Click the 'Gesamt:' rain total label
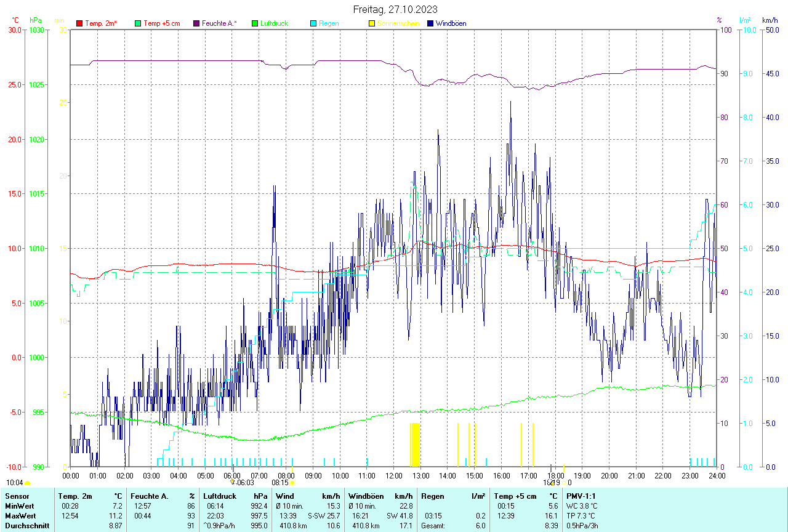This screenshot has height=532, width=788. click(x=433, y=526)
